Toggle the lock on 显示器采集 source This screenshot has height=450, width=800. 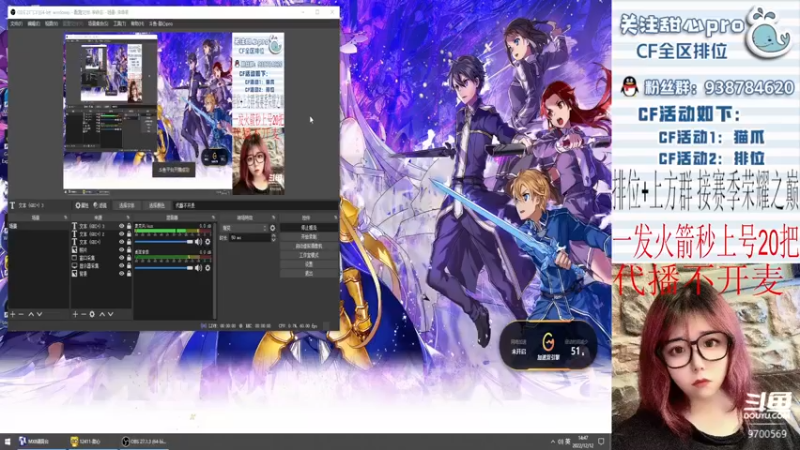click(129, 266)
